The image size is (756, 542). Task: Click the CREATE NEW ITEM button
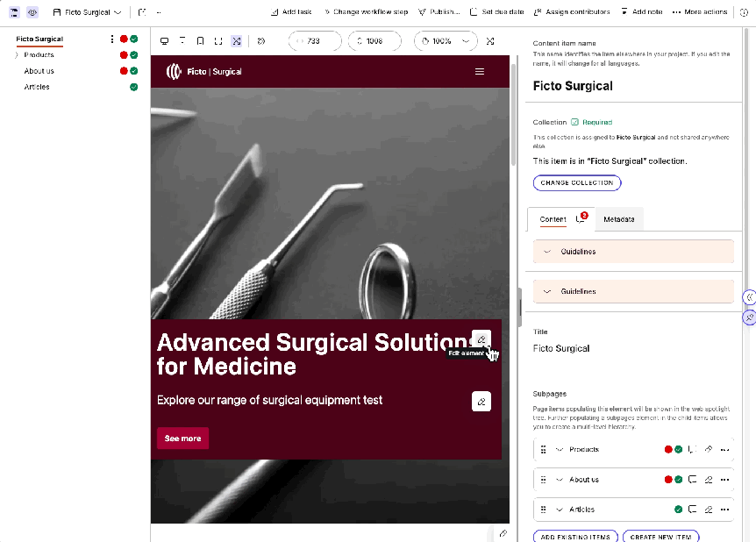pos(660,537)
